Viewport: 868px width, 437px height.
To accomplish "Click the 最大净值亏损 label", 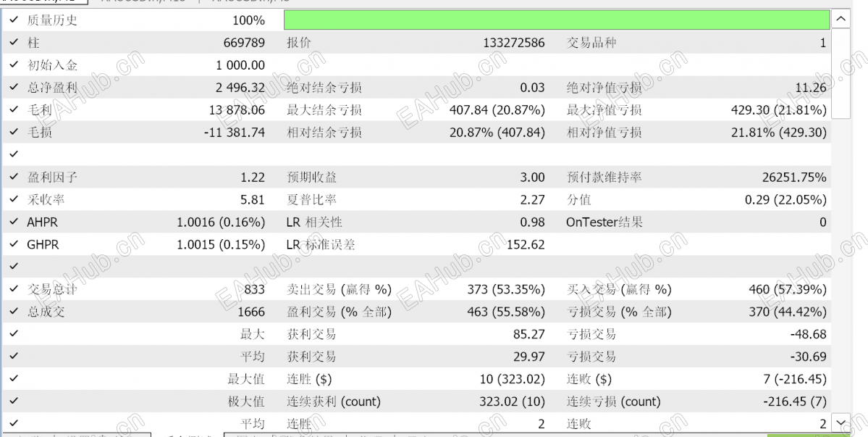I will [x=604, y=109].
